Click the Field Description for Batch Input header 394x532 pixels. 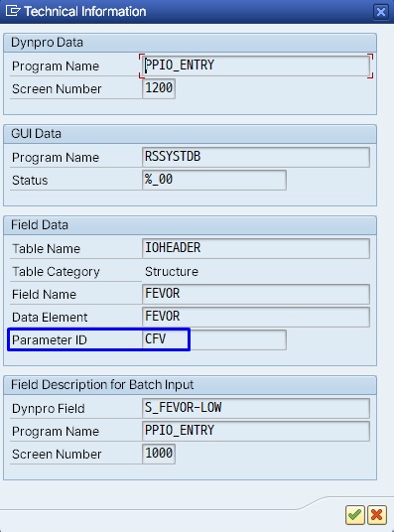coord(190,385)
